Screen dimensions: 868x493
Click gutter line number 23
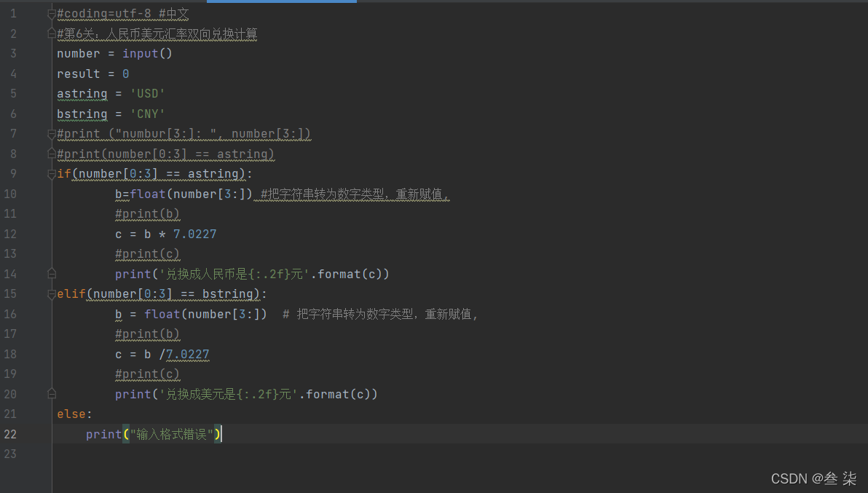pyautogui.click(x=10, y=454)
